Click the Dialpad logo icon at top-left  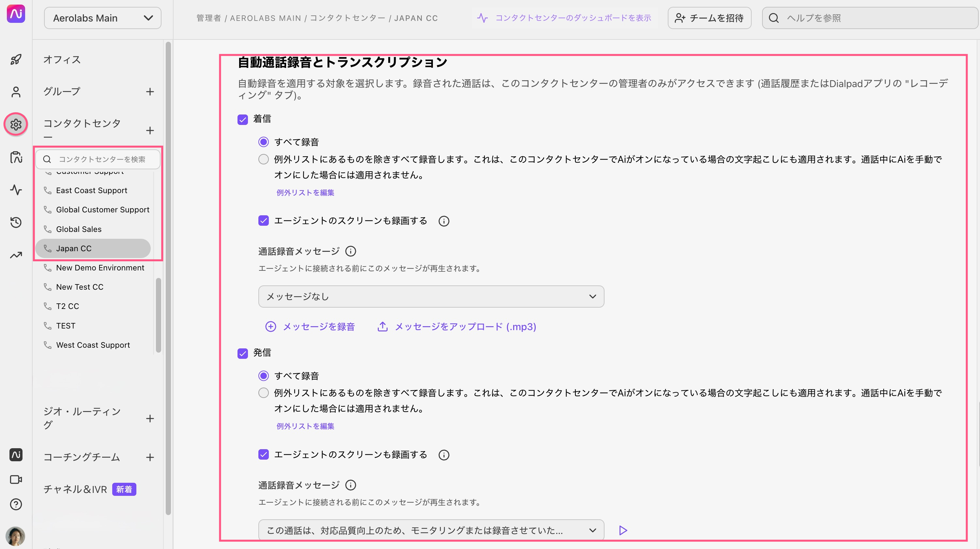coord(16,14)
